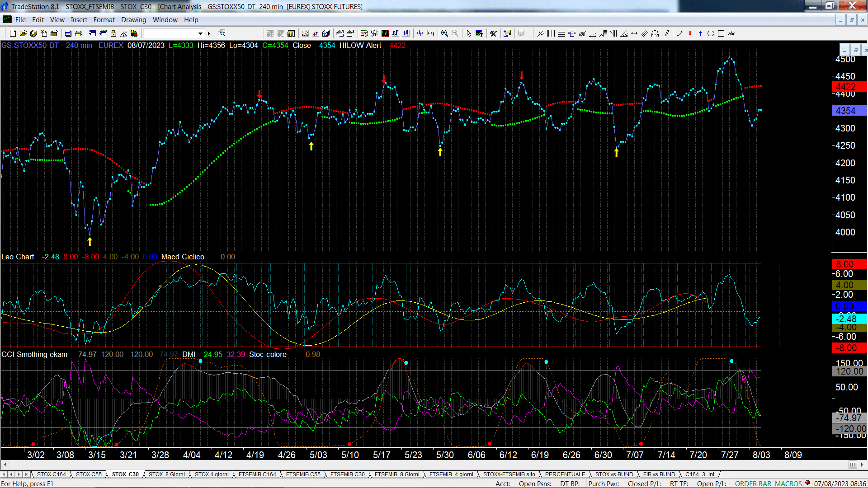Select the horizontal double-arrow drawing tool
Image resolution: width=868 pixels, height=488 pixels.
[634, 33]
